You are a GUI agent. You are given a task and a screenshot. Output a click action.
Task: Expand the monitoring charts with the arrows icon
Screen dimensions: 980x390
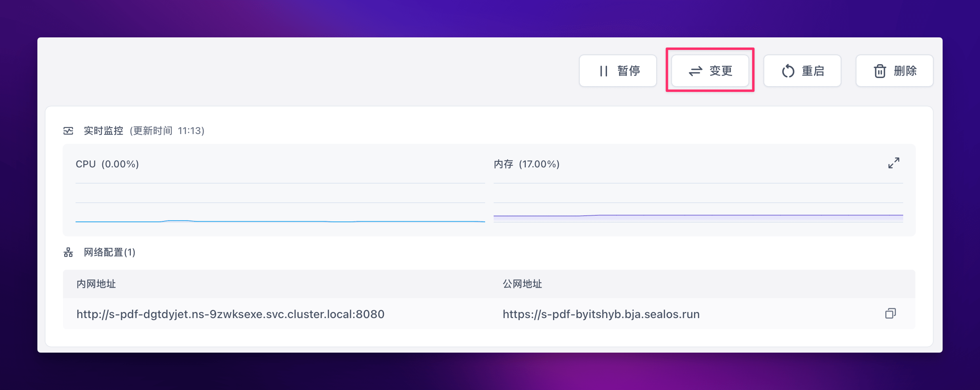pos(894,163)
